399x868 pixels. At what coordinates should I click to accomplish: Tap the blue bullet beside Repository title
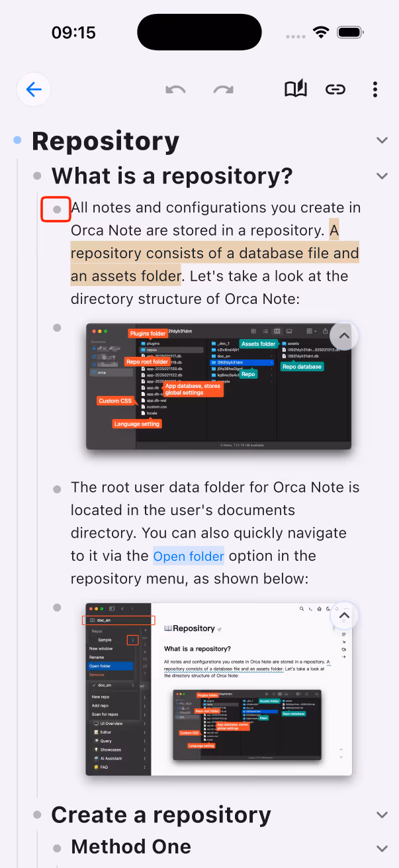(x=17, y=140)
